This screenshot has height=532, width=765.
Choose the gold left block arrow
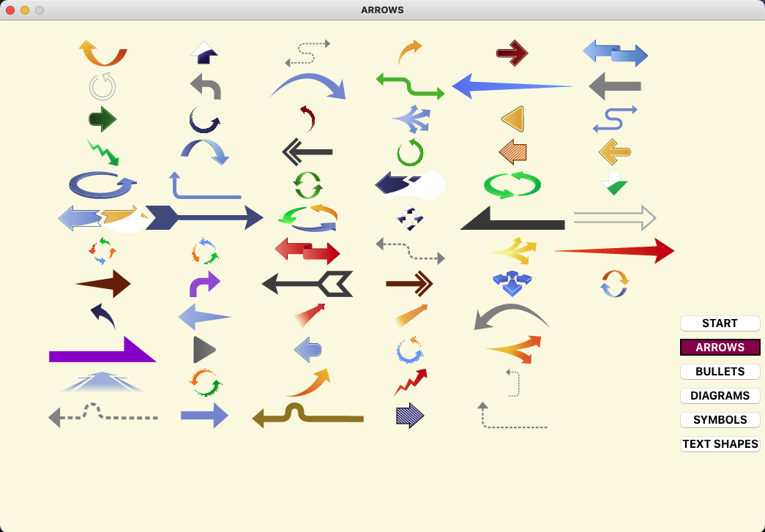[x=615, y=152]
